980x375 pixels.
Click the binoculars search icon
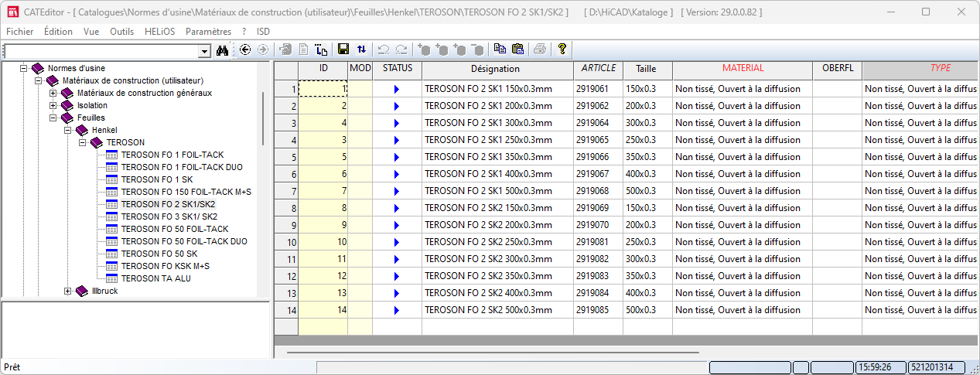coord(223,49)
